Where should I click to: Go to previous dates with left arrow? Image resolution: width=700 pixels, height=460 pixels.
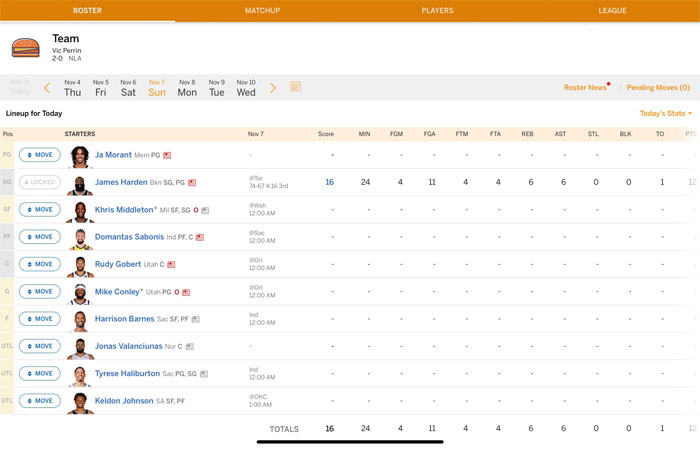pyautogui.click(x=47, y=88)
